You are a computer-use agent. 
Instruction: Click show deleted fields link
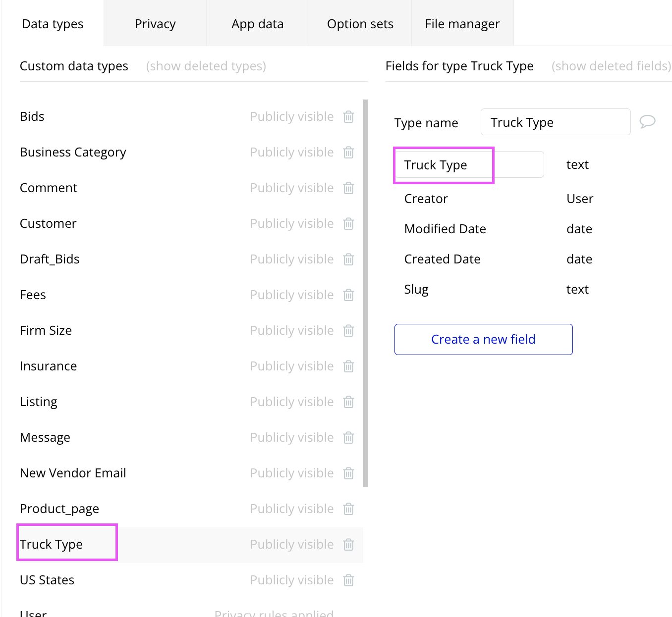pyautogui.click(x=611, y=66)
